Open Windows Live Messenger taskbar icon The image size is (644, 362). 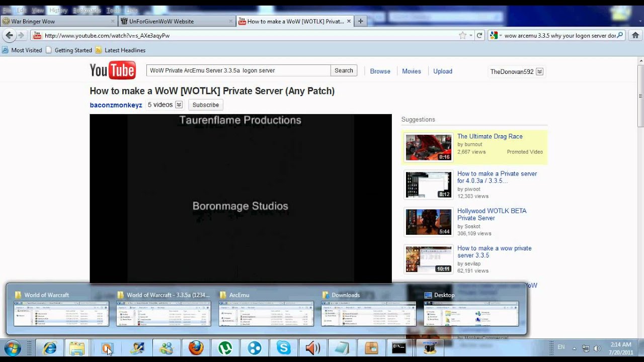tap(166, 348)
